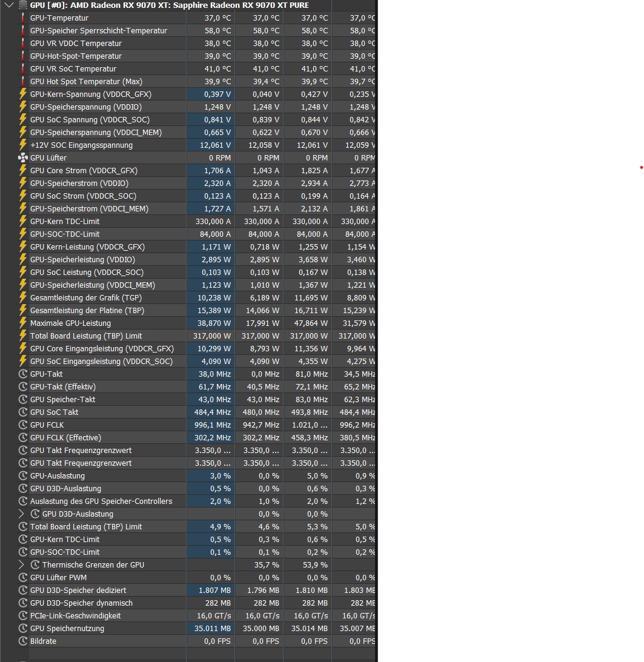The height and width of the screenshot is (662, 644).
Task: Select GPU-Speicherspannung (VDDCI_MEM) row label
Action: tap(96, 132)
